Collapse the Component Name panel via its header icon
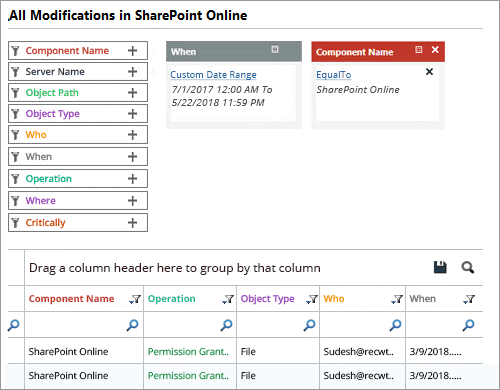This screenshot has height=390, width=500. 419,50
